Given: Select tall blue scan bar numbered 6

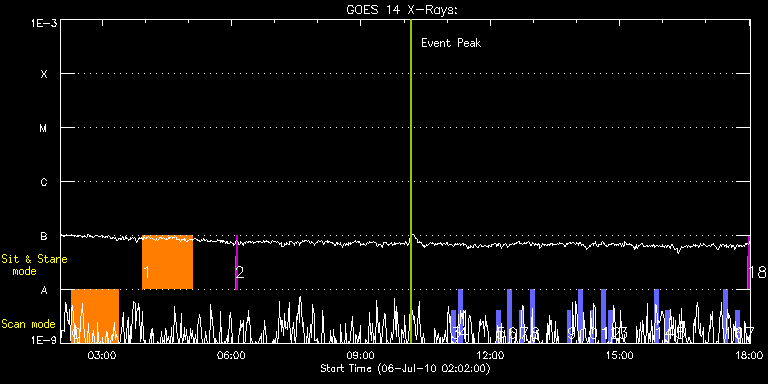Looking at the screenshot, I should point(509,316).
